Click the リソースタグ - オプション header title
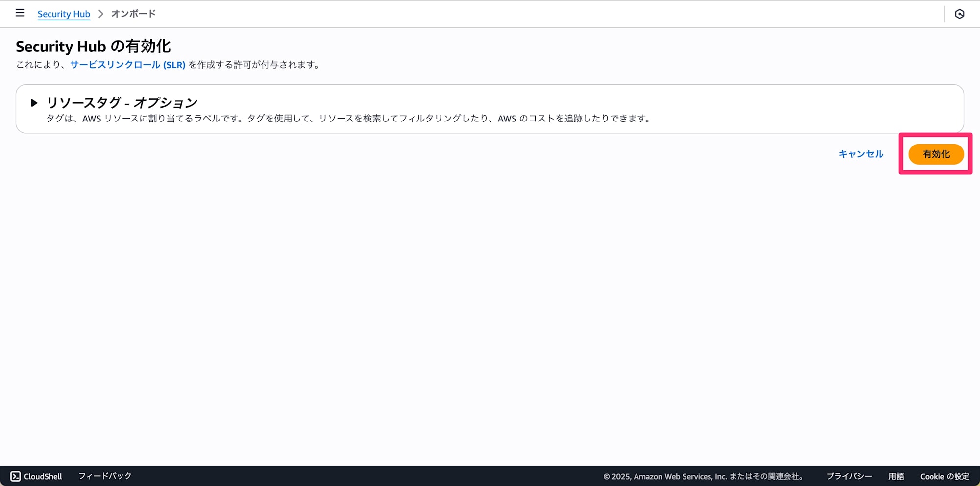The image size is (980, 486). coord(122,103)
